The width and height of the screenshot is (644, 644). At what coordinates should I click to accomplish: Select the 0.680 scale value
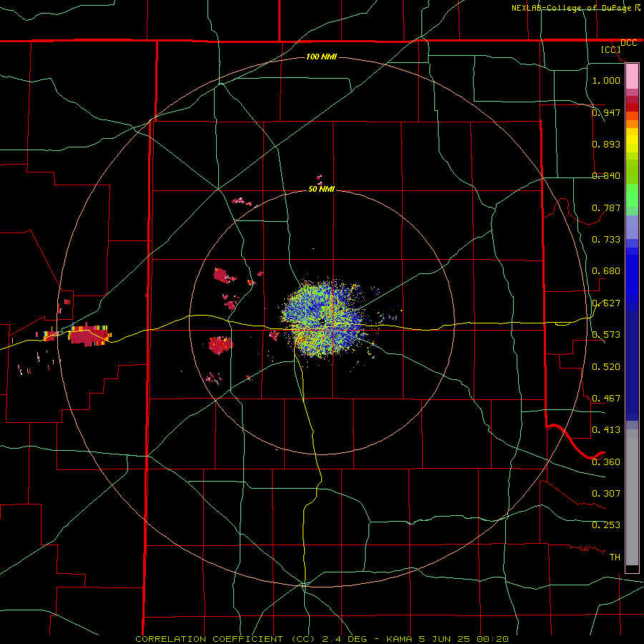click(x=606, y=271)
